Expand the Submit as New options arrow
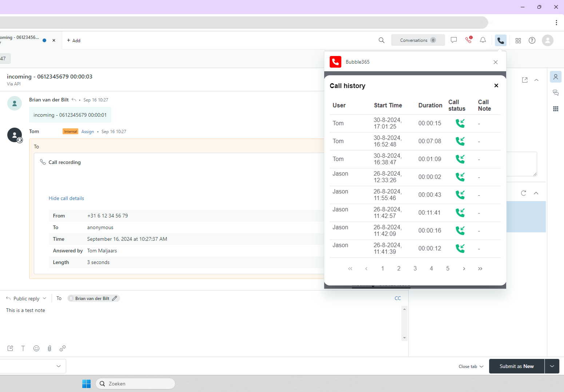Viewport: 564px width, 392px height. (552, 366)
